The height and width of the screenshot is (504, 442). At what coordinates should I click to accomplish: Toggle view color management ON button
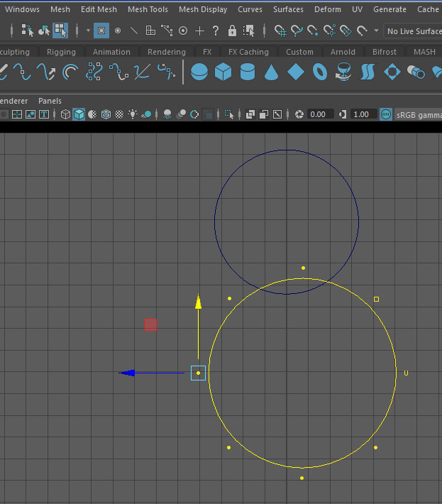[x=386, y=114]
